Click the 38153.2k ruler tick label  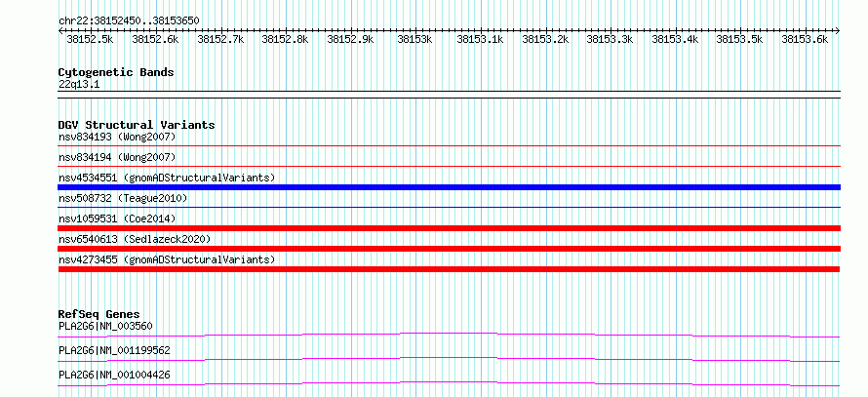[545, 40]
